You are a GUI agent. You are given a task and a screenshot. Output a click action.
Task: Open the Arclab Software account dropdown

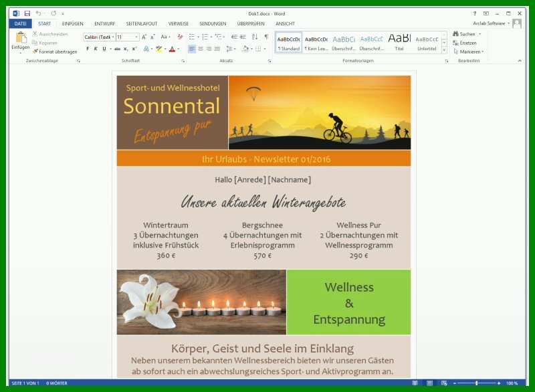point(492,23)
